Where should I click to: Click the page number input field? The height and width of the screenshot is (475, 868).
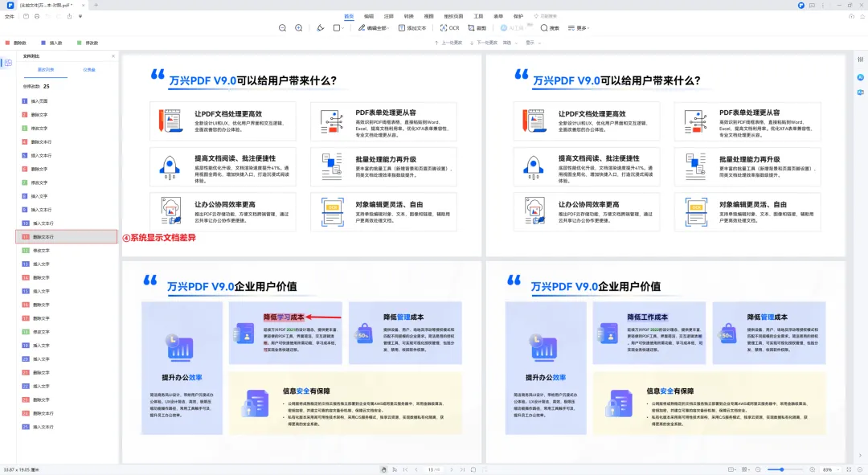click(x=433, y=469)
